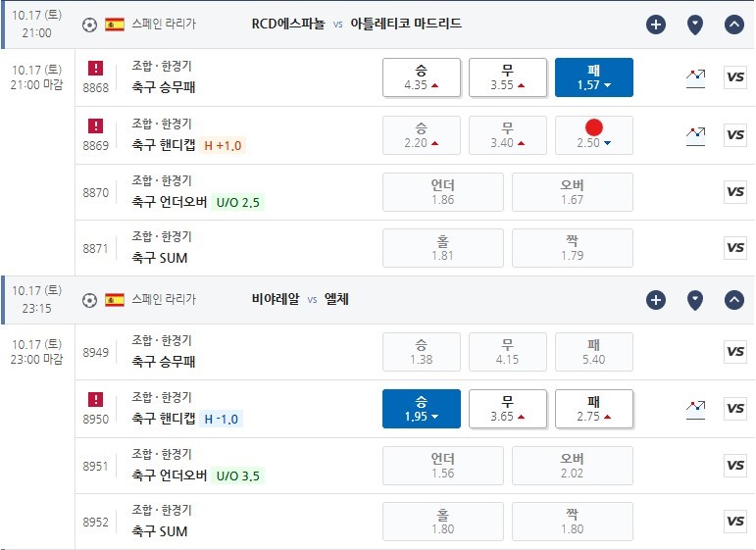Viewport: 756px width, 550px height.
Task: Click red alert icon for game 8869
Action: 95,125
